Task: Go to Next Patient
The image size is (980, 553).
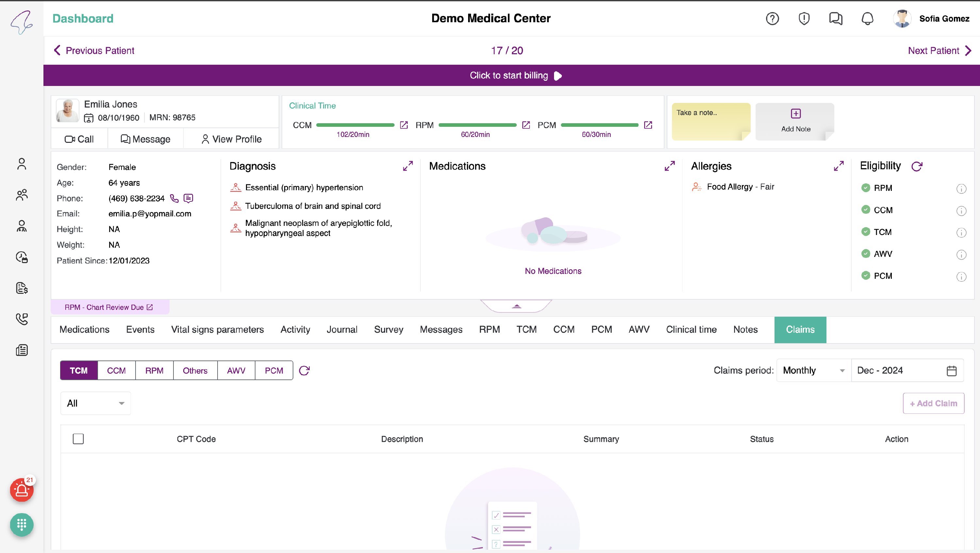Action: click(939, 51)
